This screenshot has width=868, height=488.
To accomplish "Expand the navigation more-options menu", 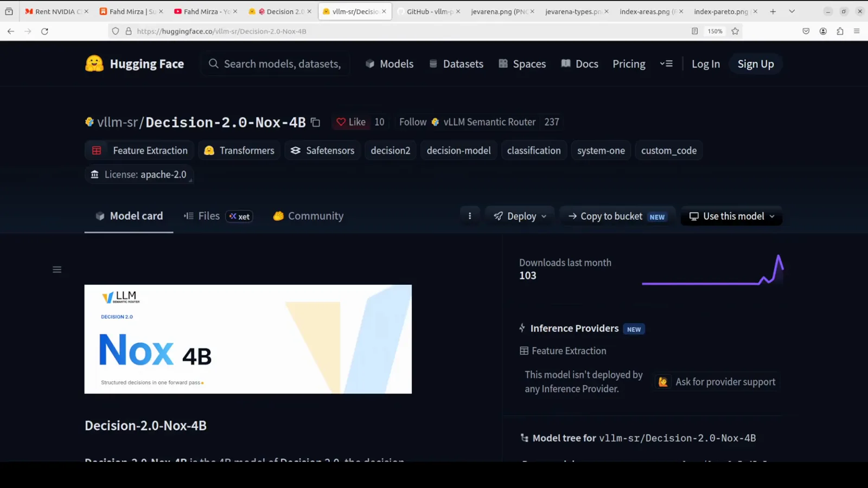I will pyautogui.click(x=666, y=64).
